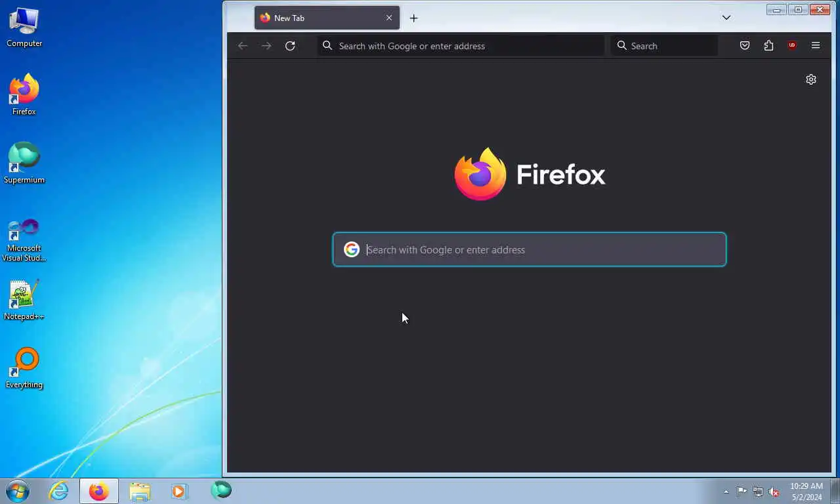Focus the URL address bar
Screen dimensions: 840x504
pyautogui.click(x=461, y=46)
